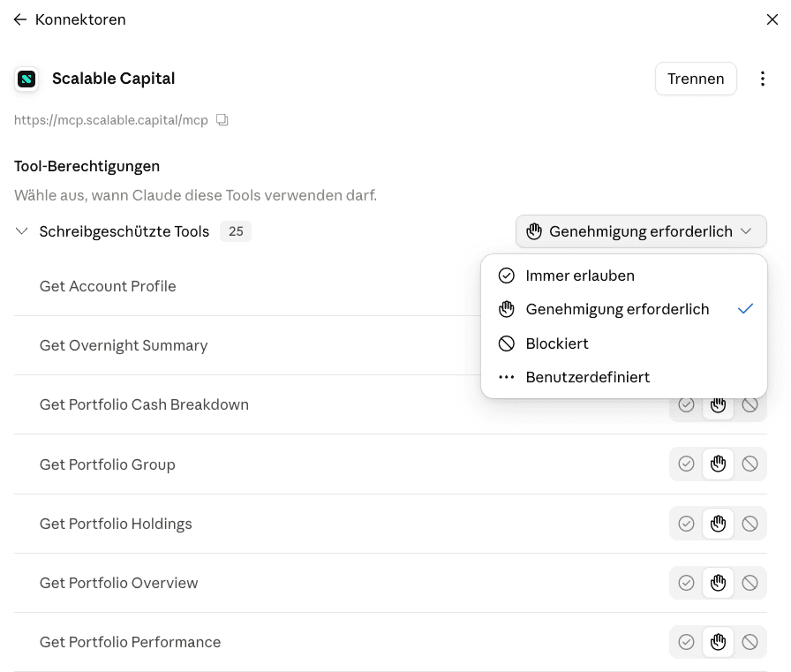Require approval for Get Portfolio Group
This screenshot has height=672, width=791.
718,464
